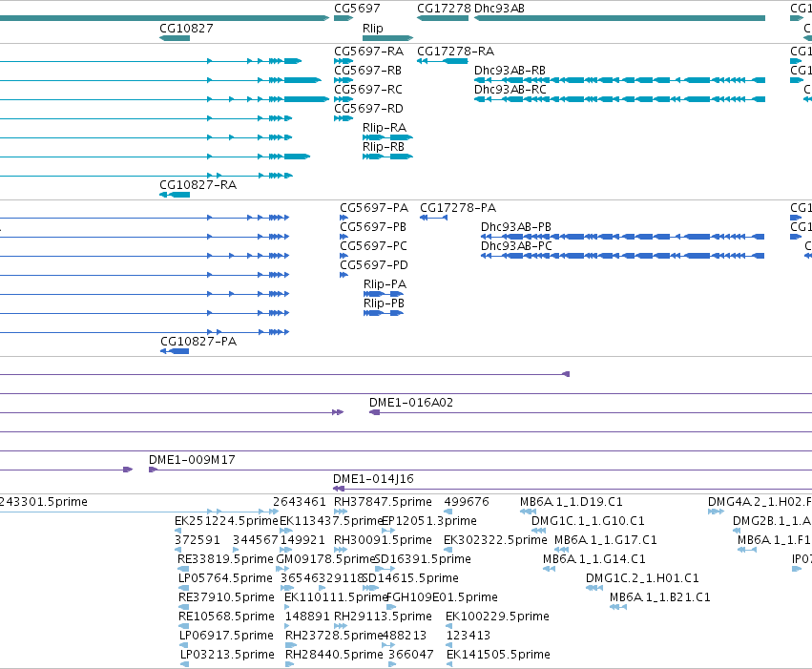Select the Dhc93AB gene label
This screenshot has height=669, width=812.
click(x=499, y=9)
